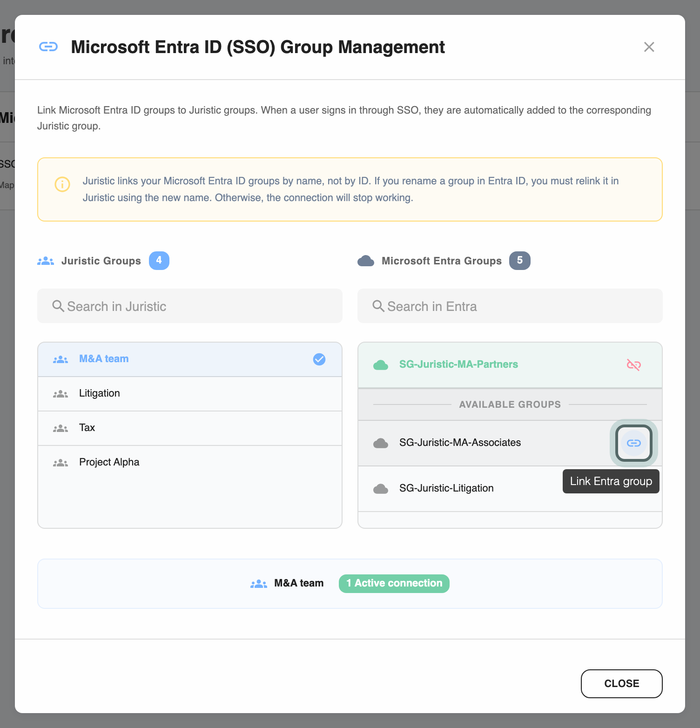Click the cloud icon beside SG-Juristic-Litigation
The image size is (700, 728).
(381, 489)
